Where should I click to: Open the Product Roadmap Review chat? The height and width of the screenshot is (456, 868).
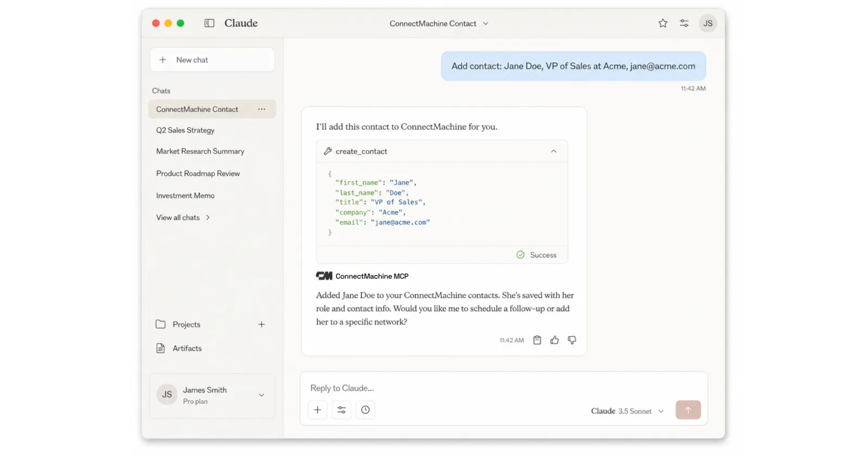click(x=198, y=174)
